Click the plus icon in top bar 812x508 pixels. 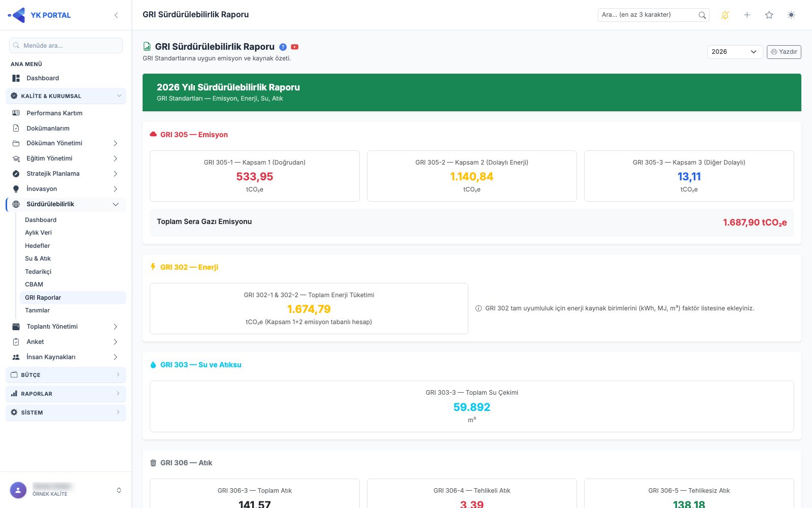[747, 15]
